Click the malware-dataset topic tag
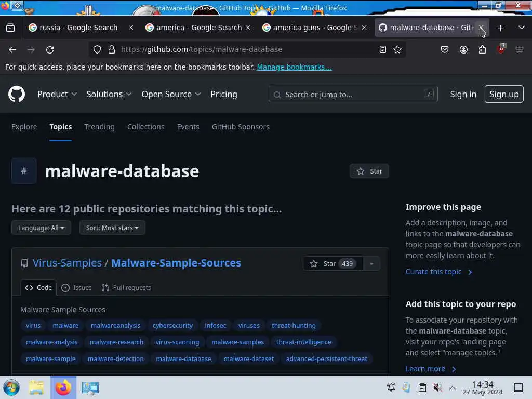 [x=249, y=359]
